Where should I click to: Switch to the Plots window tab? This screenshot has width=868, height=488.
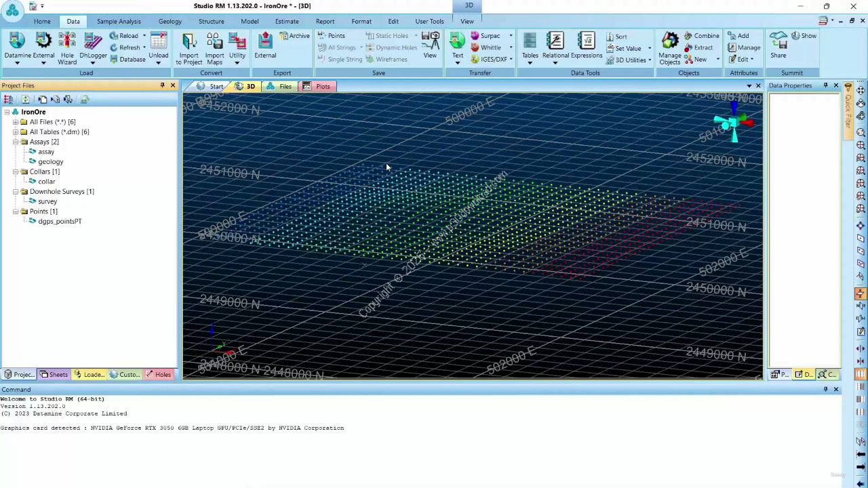[x=316, y=87]
